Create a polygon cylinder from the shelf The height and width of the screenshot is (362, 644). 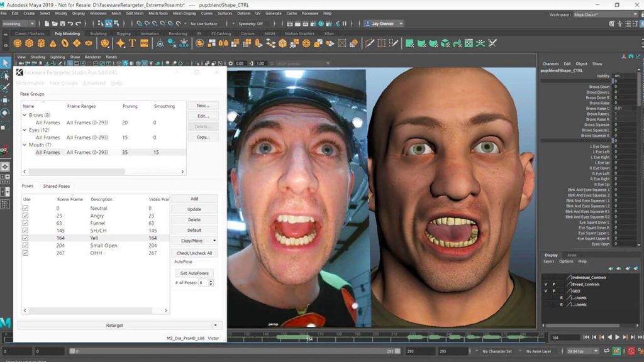coord(41,43)
